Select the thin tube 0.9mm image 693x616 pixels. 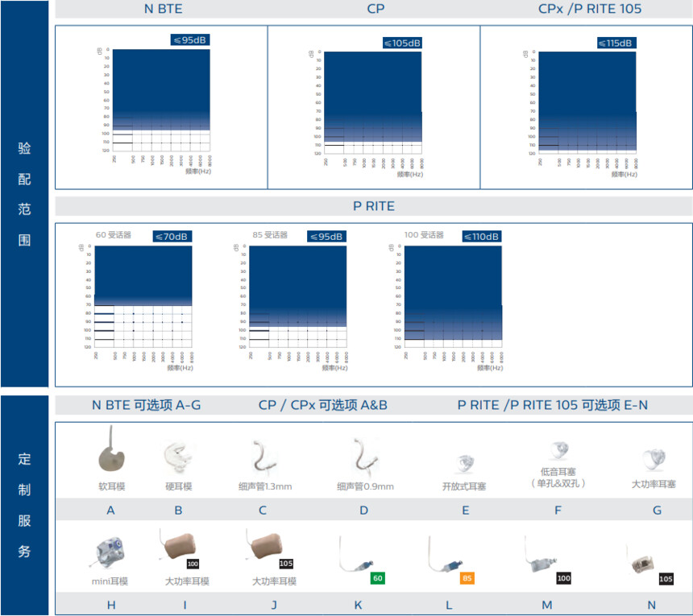point(365,455)
